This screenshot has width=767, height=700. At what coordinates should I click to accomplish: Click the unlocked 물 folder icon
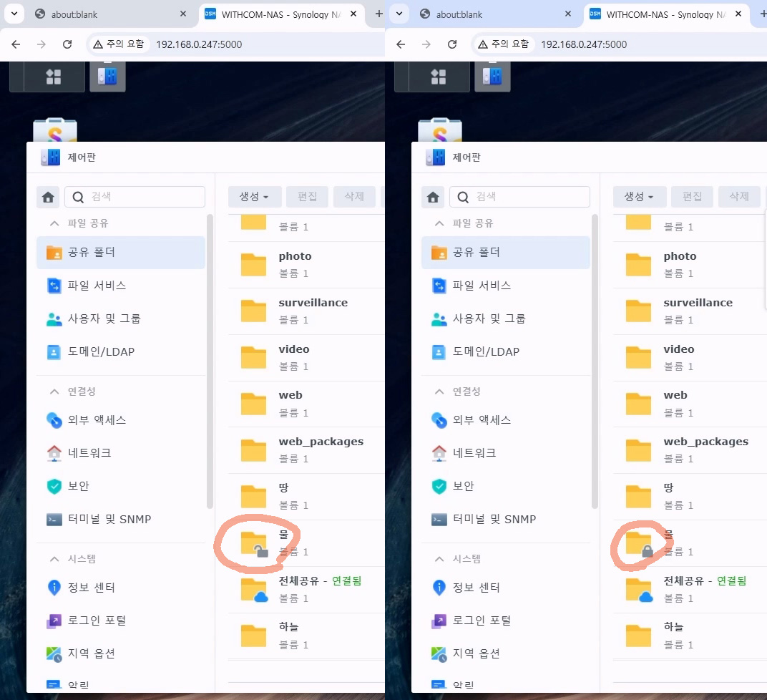pos(254,543)
